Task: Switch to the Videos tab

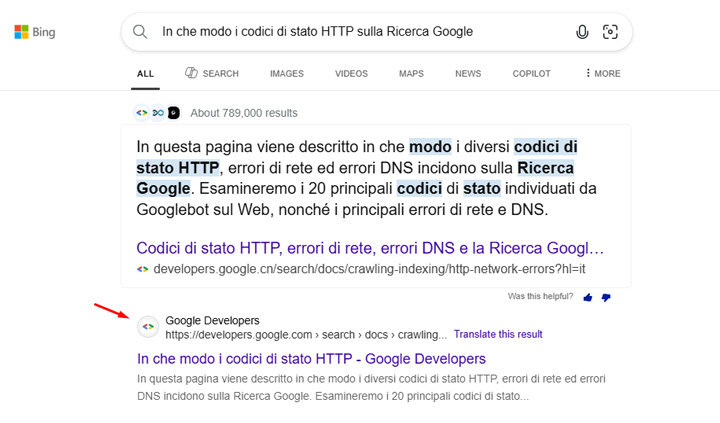Action: [351, 74]
